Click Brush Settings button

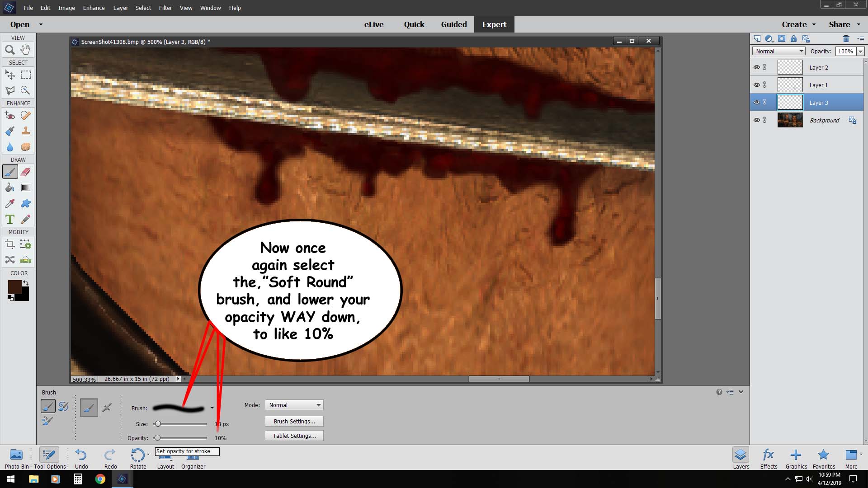click(294, 421)
